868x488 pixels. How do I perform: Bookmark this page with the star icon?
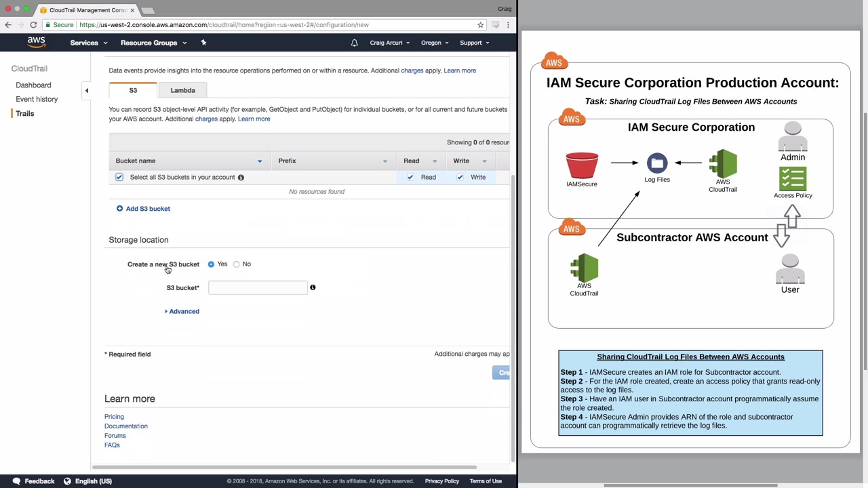click(x=480, y=25)
